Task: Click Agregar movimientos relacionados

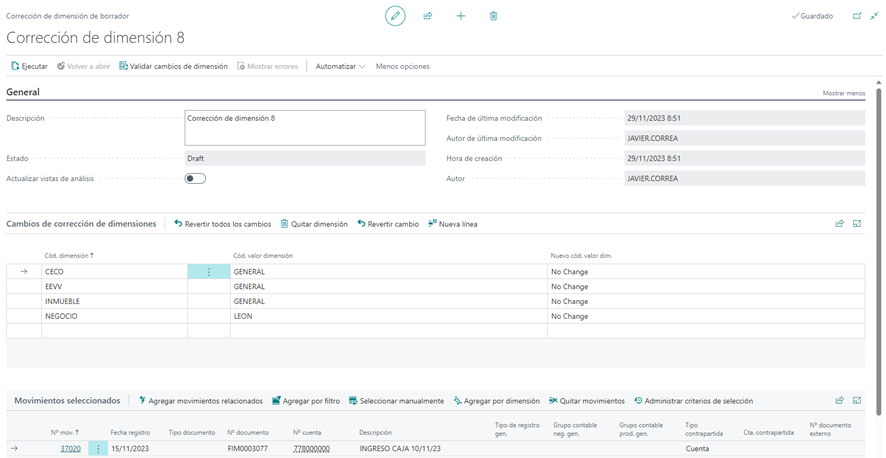Action: click(x=201, y=401)
